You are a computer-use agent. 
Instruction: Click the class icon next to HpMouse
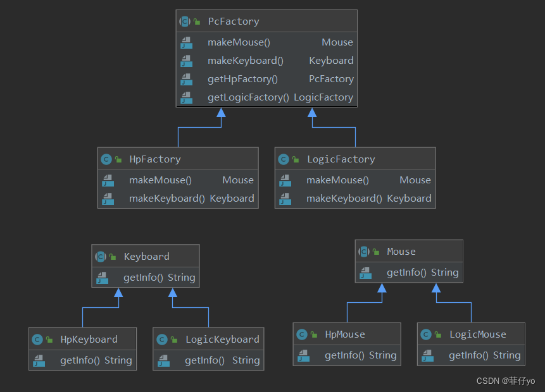coord(302,334)
